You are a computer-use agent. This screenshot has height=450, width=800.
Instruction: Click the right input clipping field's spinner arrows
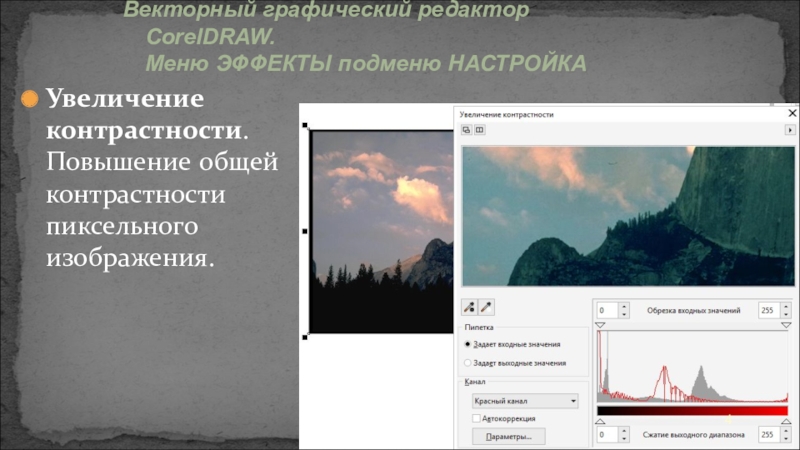point(786,310)
